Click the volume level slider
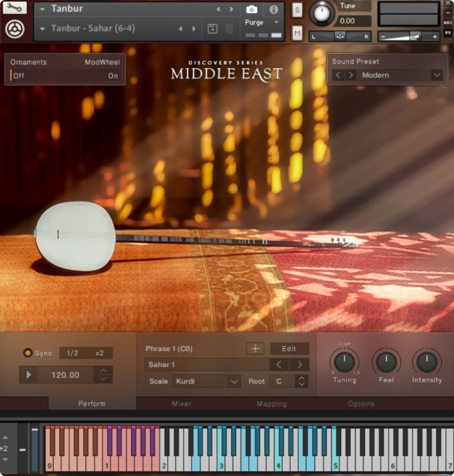 tap(409, 37)
